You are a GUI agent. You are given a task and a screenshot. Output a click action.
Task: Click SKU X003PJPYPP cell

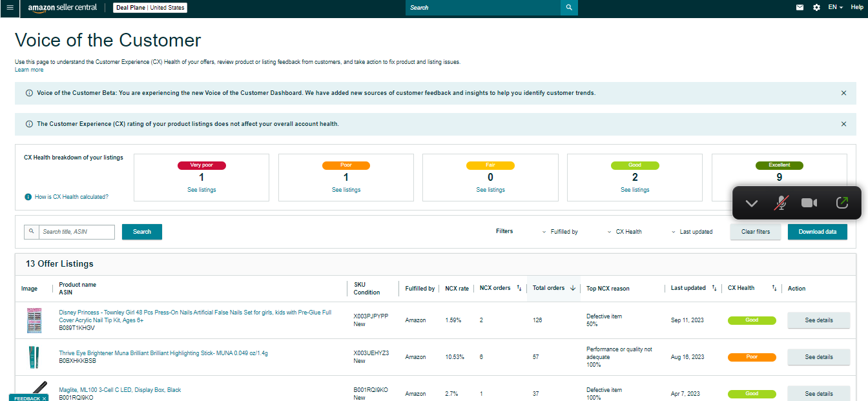click(371, 316)
